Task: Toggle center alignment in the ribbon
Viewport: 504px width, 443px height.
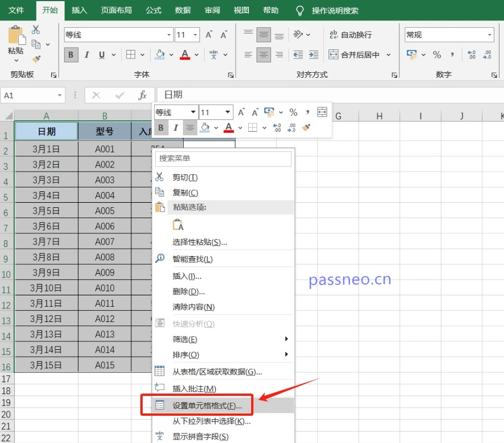Action: 263,55
